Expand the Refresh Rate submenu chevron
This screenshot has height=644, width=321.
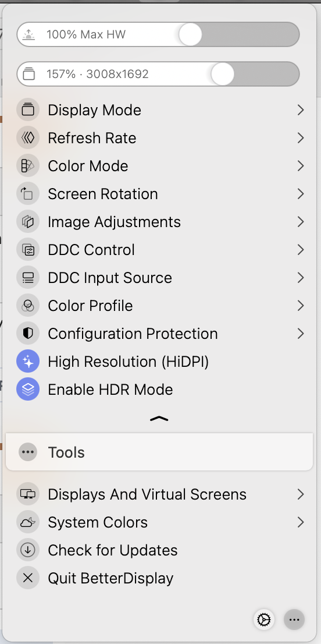301,138
